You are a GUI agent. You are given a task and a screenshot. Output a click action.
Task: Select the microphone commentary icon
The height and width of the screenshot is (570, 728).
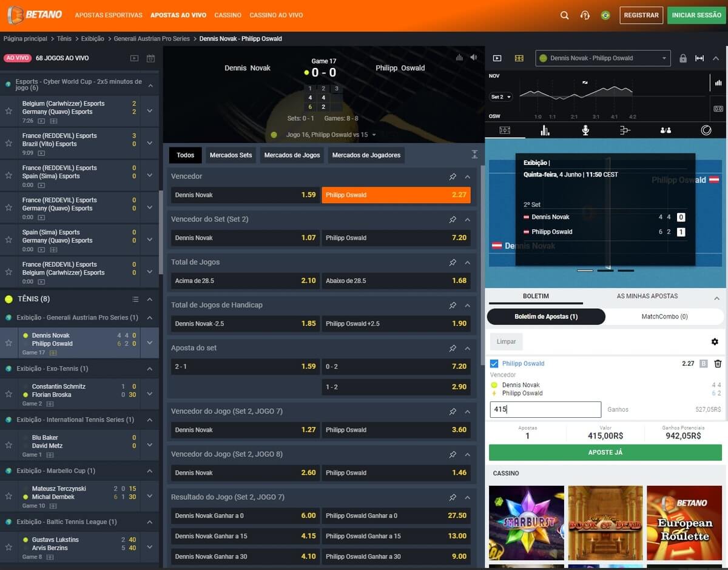(585, 130)
